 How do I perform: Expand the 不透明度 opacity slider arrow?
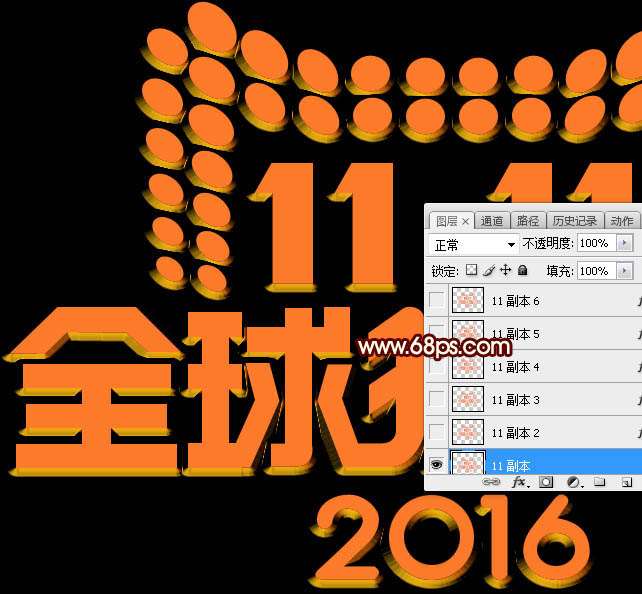click(625, 244)
